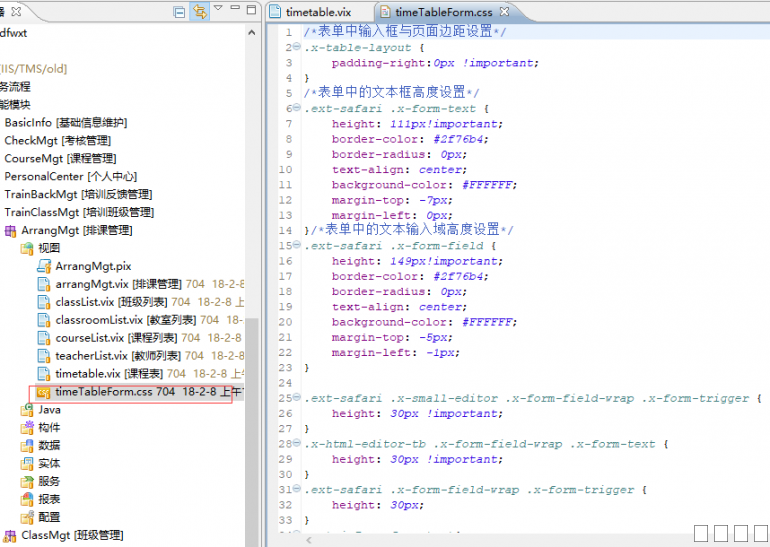The width and height of the screenshot is (770, 547).
Task: Select the CourseMgt [课程管理] module
Action: (x=60, y=158)
